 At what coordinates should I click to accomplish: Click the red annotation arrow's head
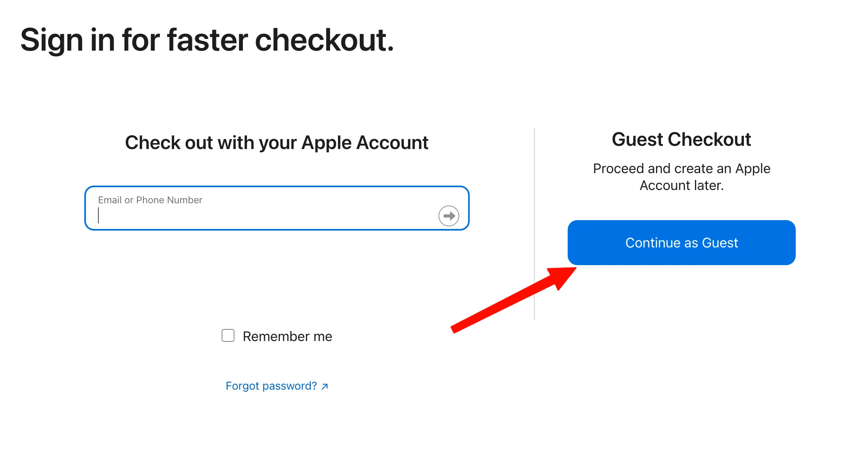564,276
